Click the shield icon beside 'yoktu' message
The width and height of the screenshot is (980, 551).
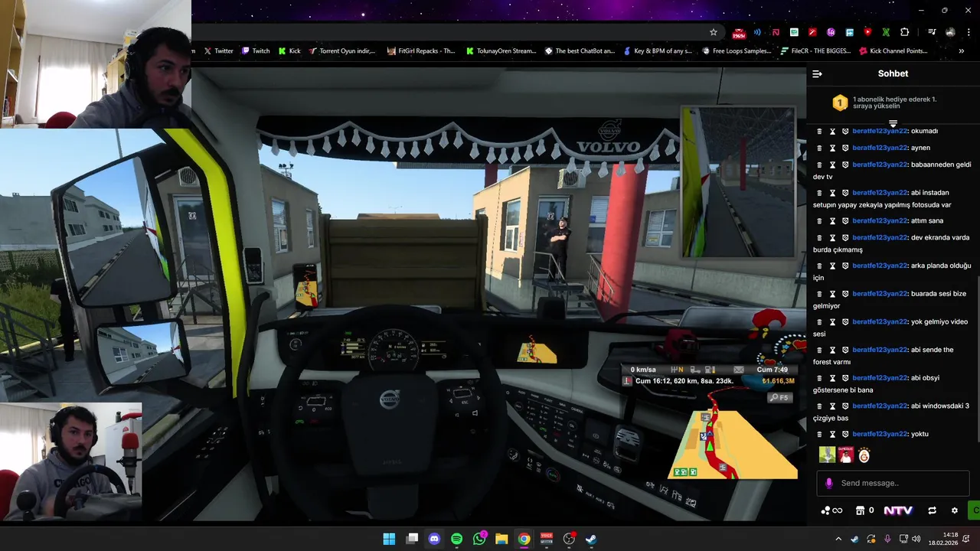845,434
